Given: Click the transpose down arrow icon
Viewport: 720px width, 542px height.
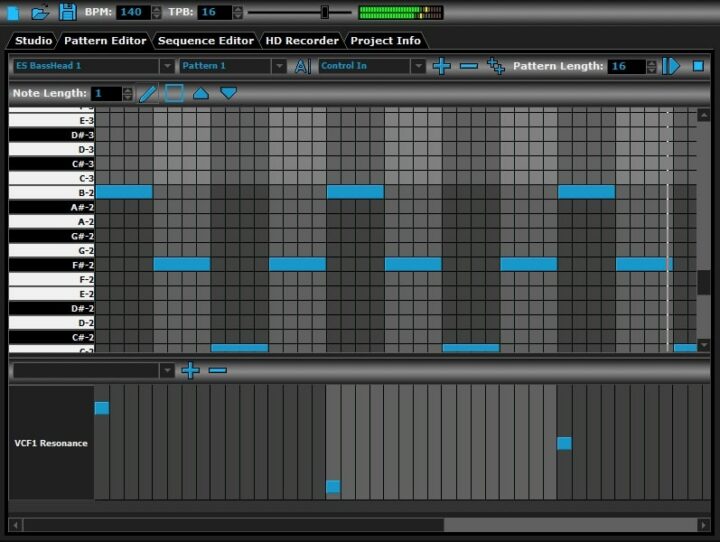Looking at the screenshot, I should [228, 93].
